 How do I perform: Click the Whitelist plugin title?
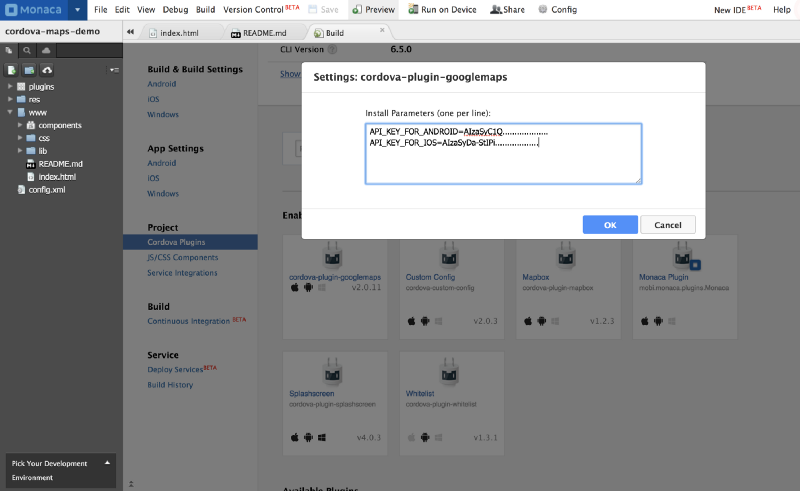(x=420, y=394)
